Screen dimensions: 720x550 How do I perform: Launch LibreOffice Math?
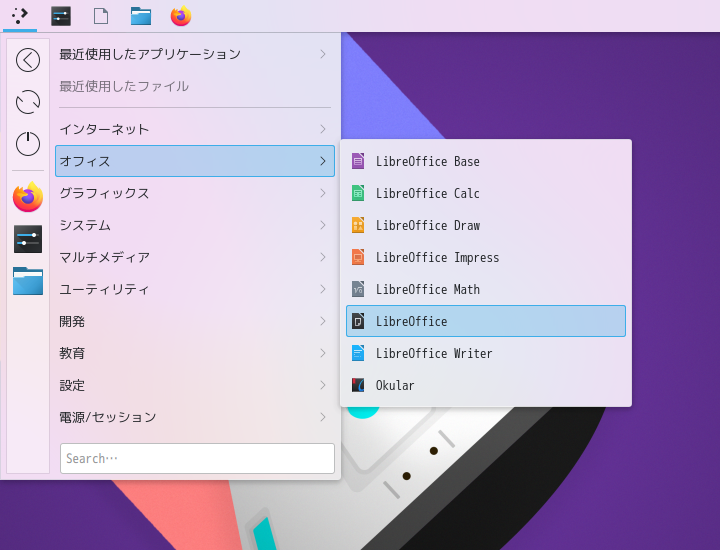486,289
